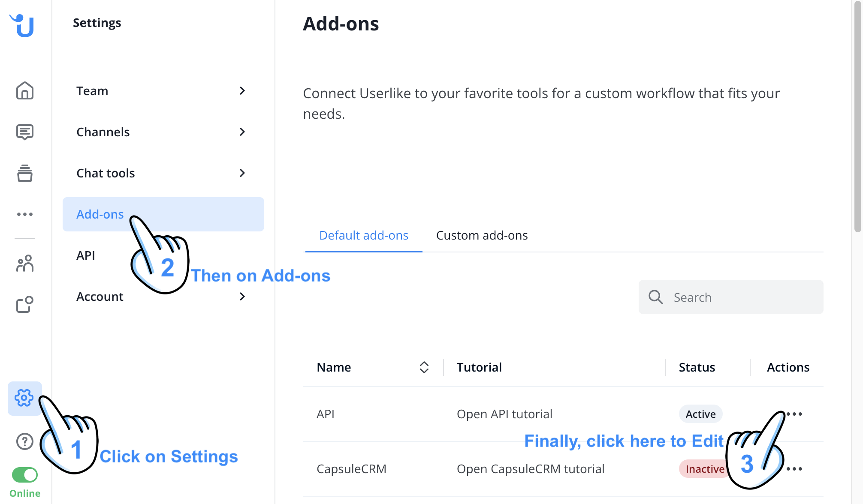This screenshot has width=863, height=504.
Task: Select the Default add-ons tab
Action: 363,234
